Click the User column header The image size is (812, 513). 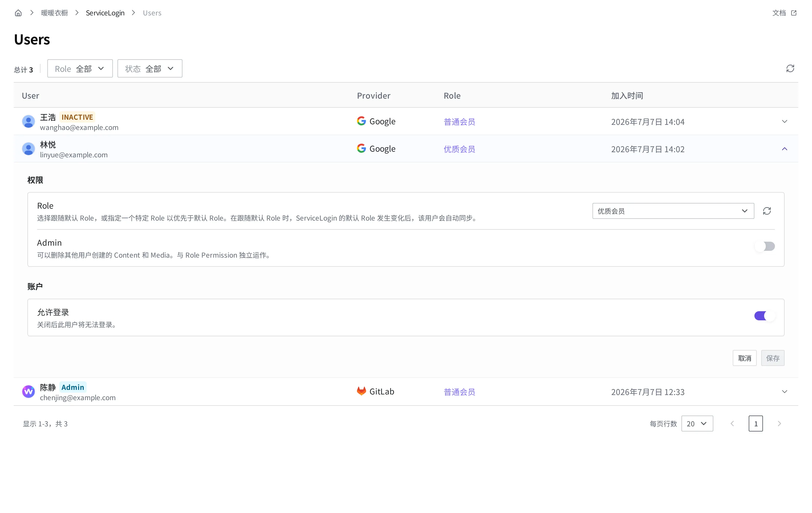(30, 95)
